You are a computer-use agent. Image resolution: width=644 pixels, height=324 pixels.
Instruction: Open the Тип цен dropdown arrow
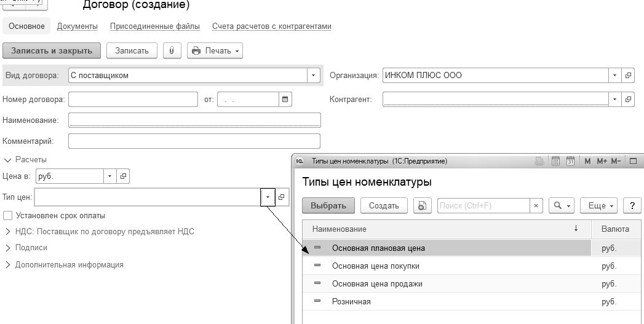(268, 197)
